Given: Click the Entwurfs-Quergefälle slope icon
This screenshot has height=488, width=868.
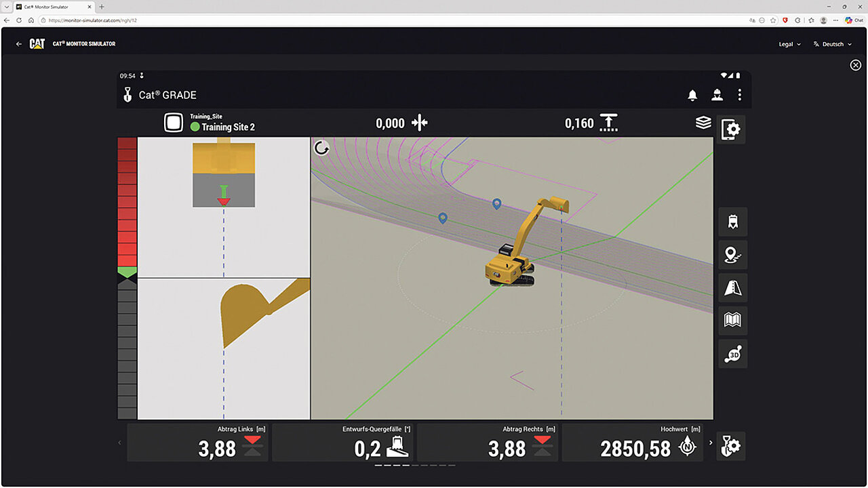Looking at the screenshot, I should pyautogui.click(x=397, y=446).
